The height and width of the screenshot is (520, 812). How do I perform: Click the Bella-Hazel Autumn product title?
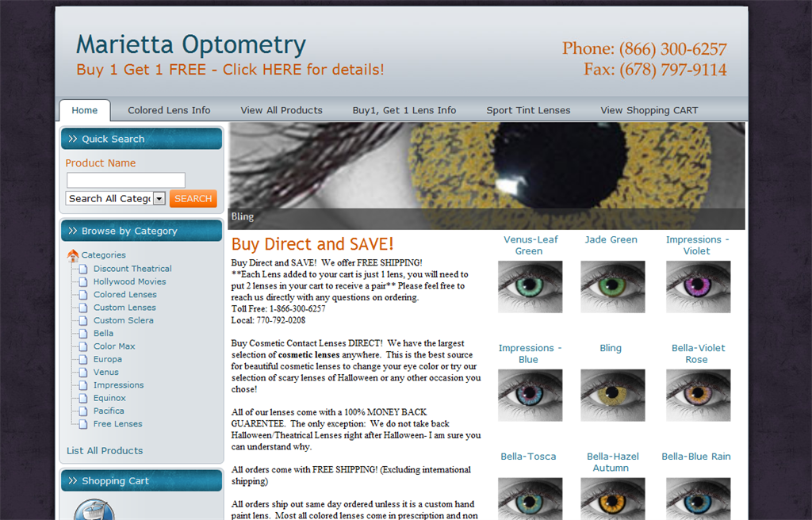611,462
